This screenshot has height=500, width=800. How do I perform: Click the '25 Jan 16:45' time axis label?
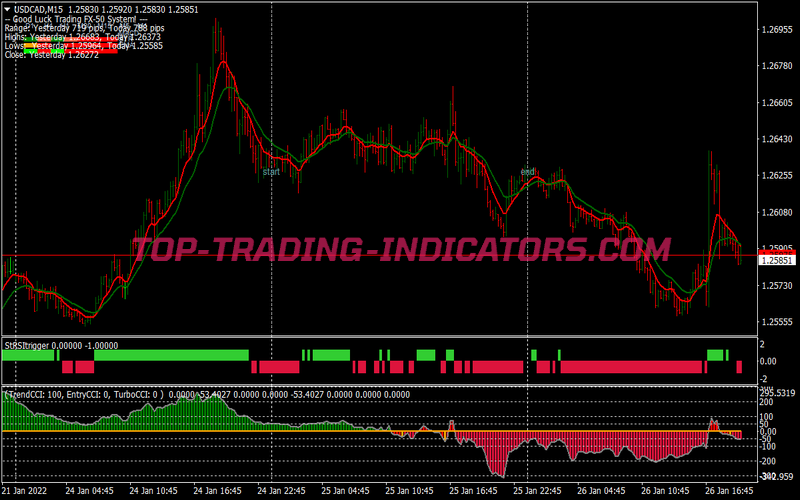[x=473, y=491]
